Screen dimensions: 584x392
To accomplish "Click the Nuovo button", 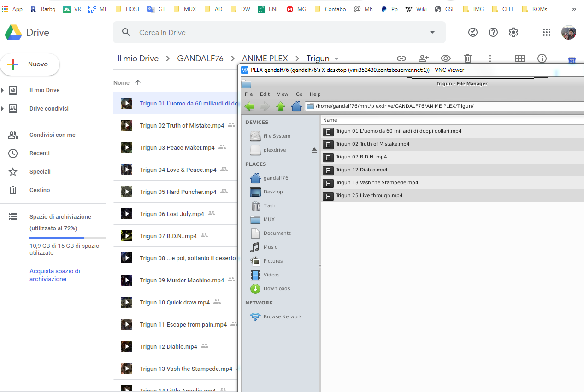I will click(x=30, y=64).
